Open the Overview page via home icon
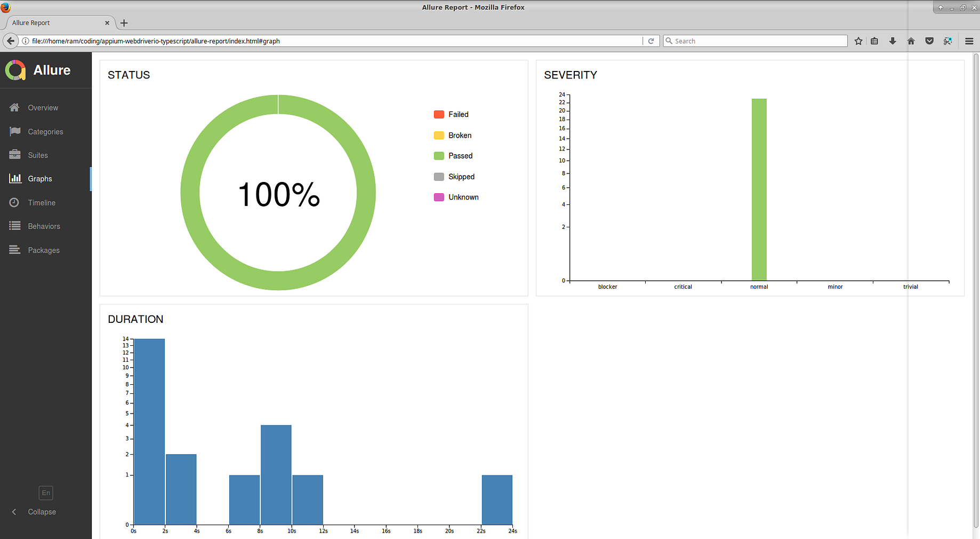 click(14, 107)
